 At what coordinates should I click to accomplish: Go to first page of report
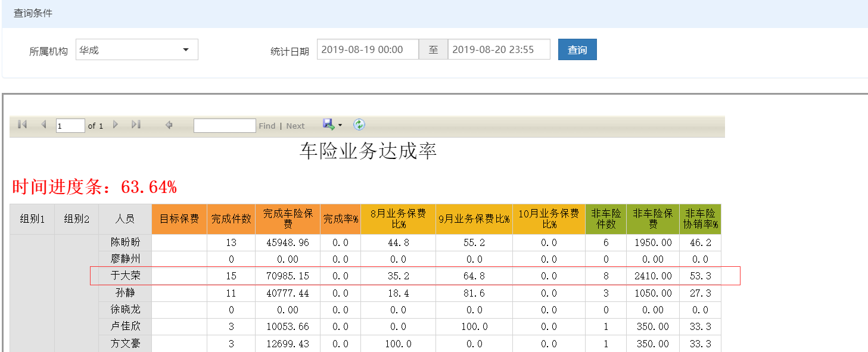pyautogui.click(x=23, y=124)
